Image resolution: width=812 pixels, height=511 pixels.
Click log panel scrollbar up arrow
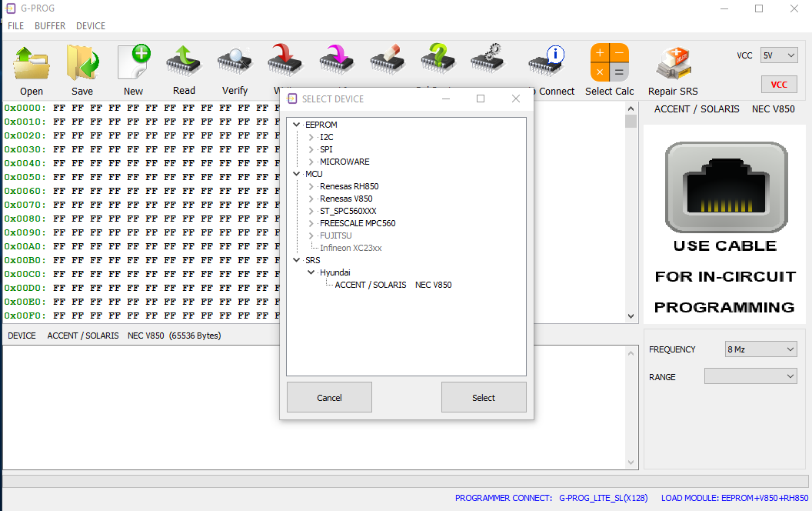(631, 353)
